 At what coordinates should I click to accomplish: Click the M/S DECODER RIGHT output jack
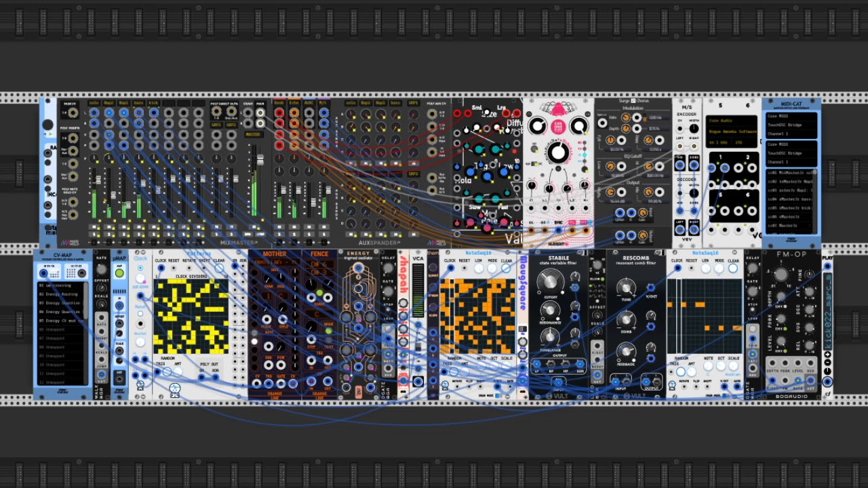click(x=694, y=230)
